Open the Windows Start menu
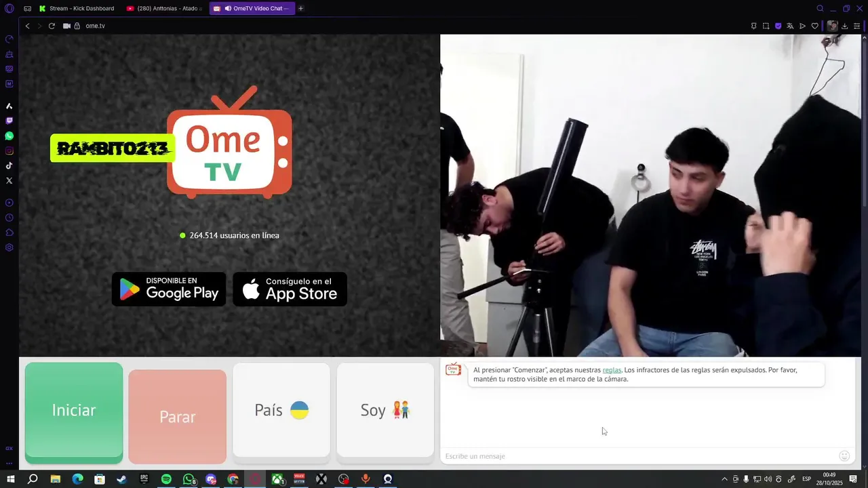The image size is (868, 488). pyautogui.click(x=10, y=479)
